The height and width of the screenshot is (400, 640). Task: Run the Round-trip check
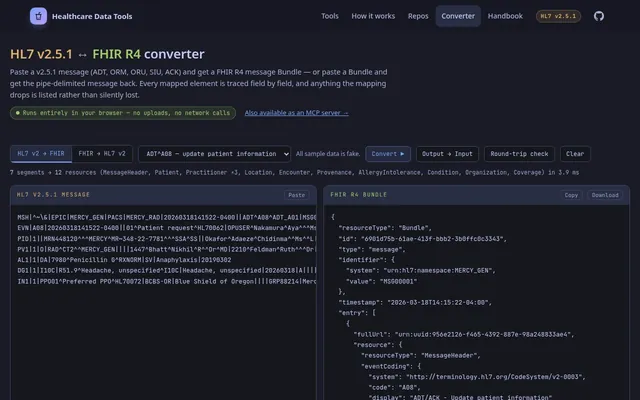click(x=519, y=154)
